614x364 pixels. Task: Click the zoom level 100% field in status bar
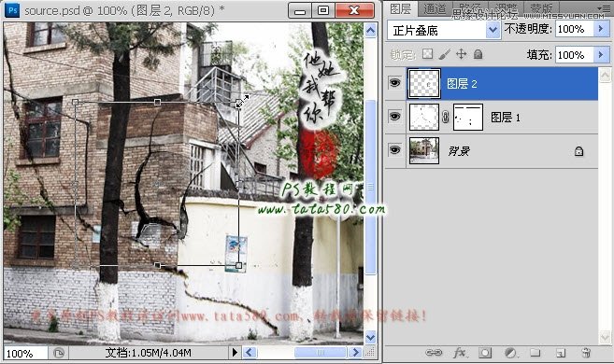25,354
